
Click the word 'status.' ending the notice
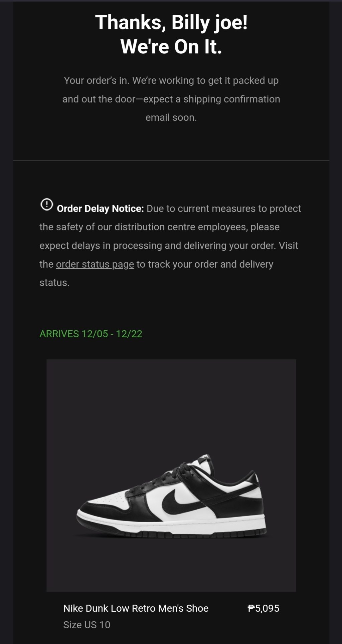(54, 283)
